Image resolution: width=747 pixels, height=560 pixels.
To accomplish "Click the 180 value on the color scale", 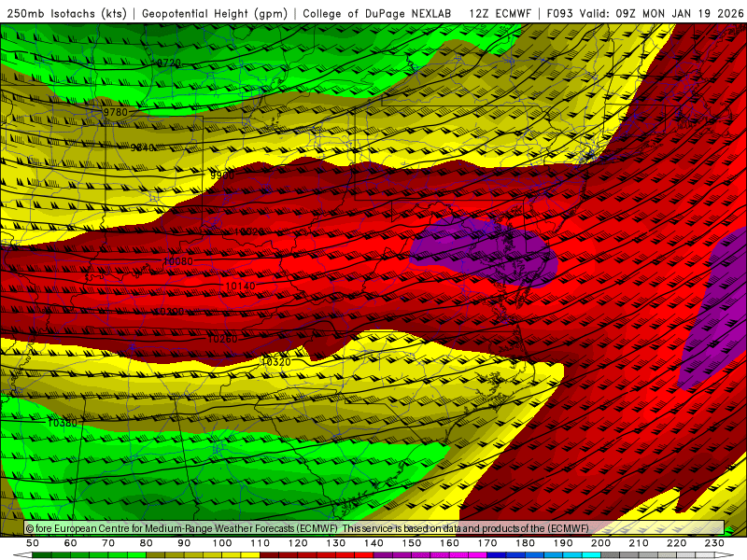I will pyautogui.click(x=525, y=543).
